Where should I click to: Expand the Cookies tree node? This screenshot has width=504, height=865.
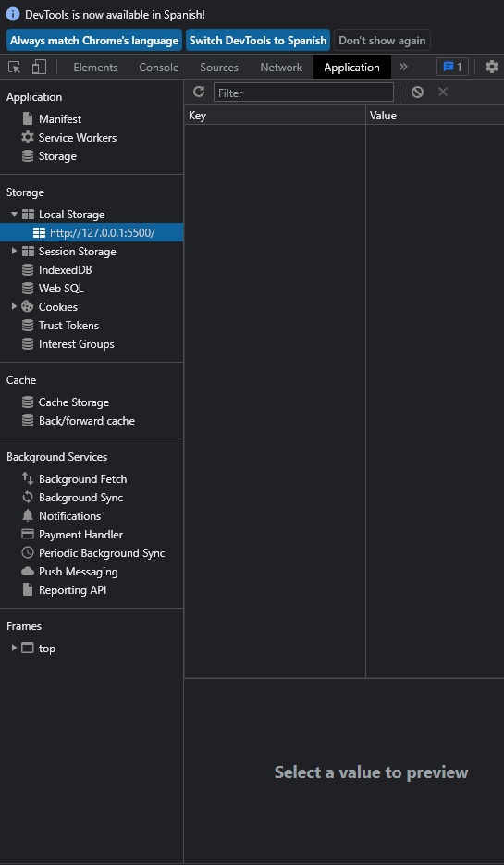[15, 306]
